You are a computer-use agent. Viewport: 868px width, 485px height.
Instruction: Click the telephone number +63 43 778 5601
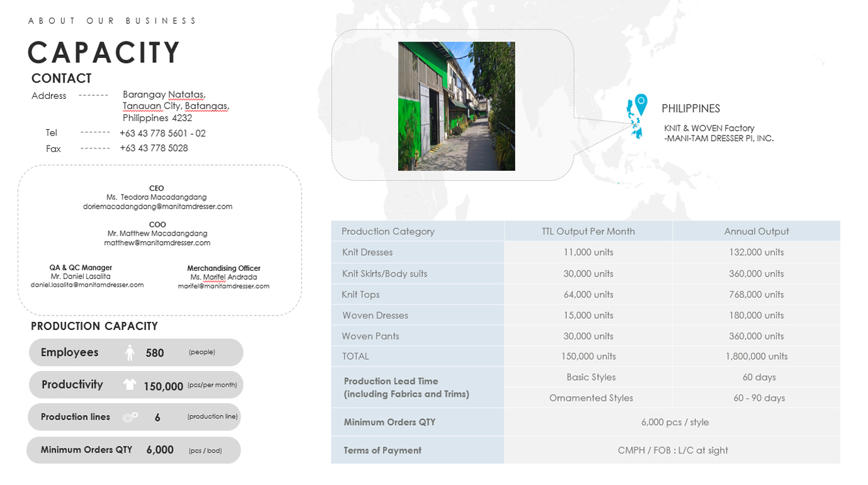click(x=162, y=134)
